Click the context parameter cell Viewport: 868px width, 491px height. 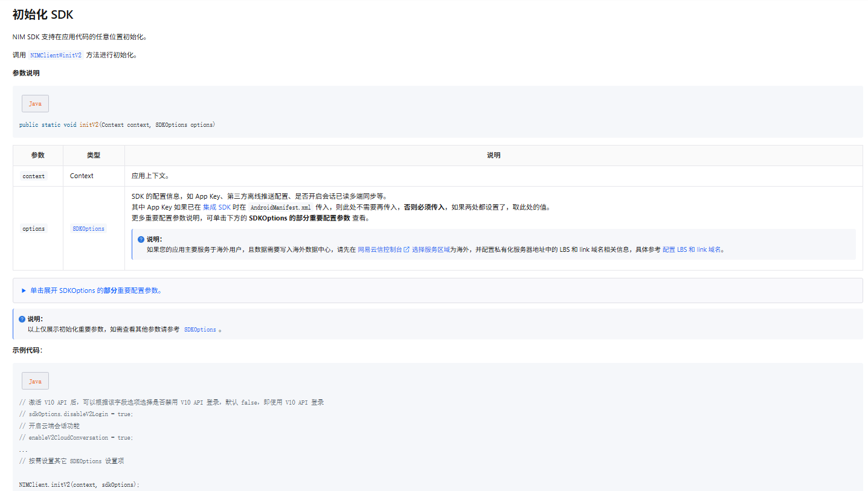[x=38, y=176]
